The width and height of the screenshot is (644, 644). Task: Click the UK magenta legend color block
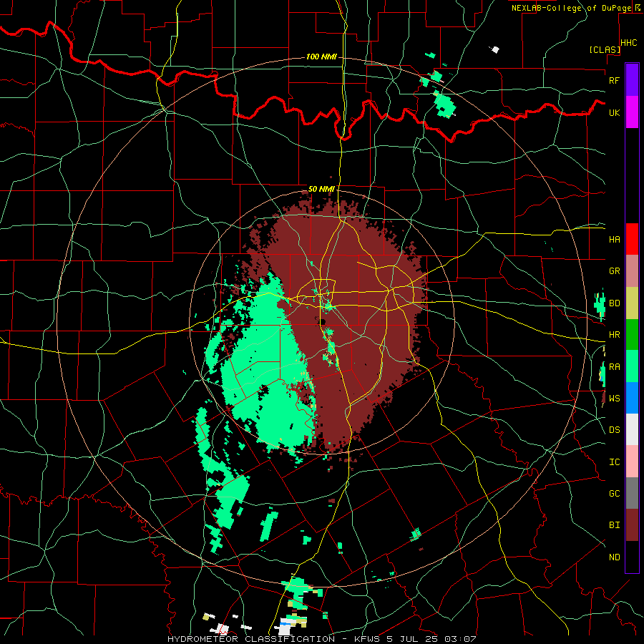coord(632,112)
